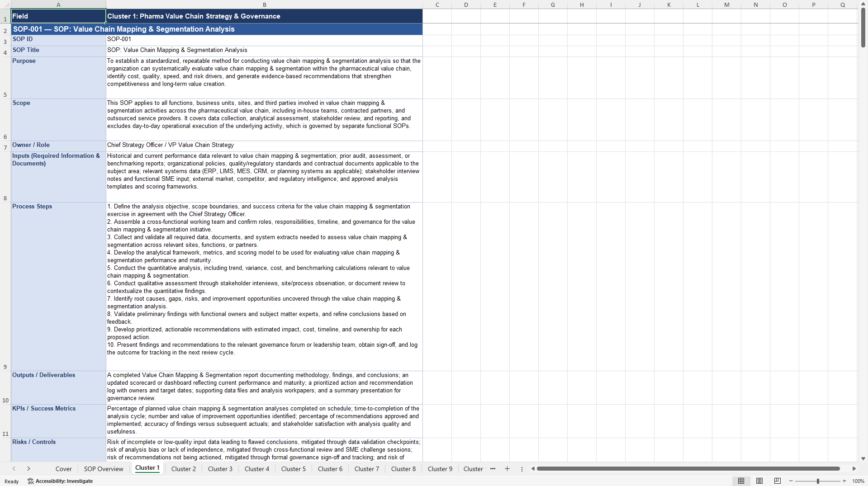Go to next sheet tab arrow

(28, 469)
